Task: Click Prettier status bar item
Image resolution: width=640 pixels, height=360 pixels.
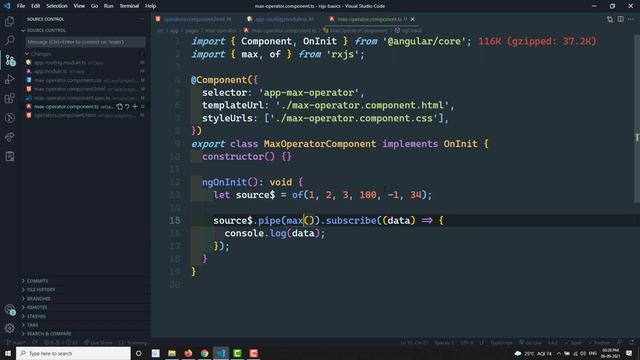Action: click(599, 343)
